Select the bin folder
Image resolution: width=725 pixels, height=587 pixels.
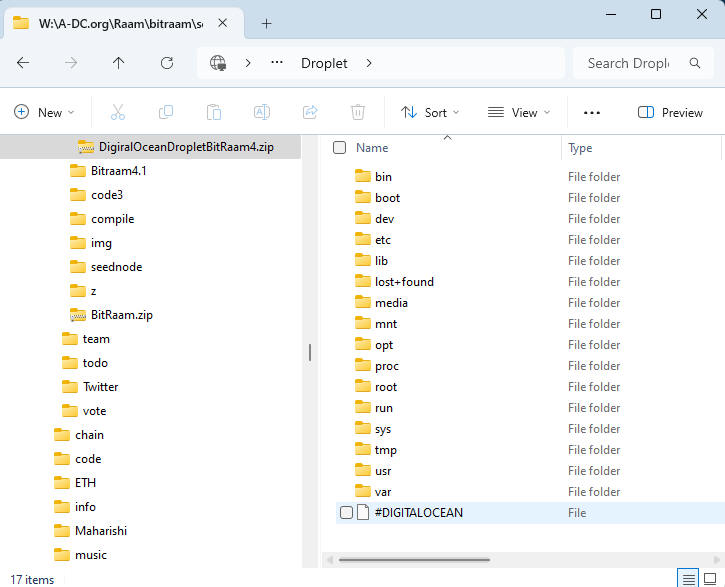(x=383, y=177)
